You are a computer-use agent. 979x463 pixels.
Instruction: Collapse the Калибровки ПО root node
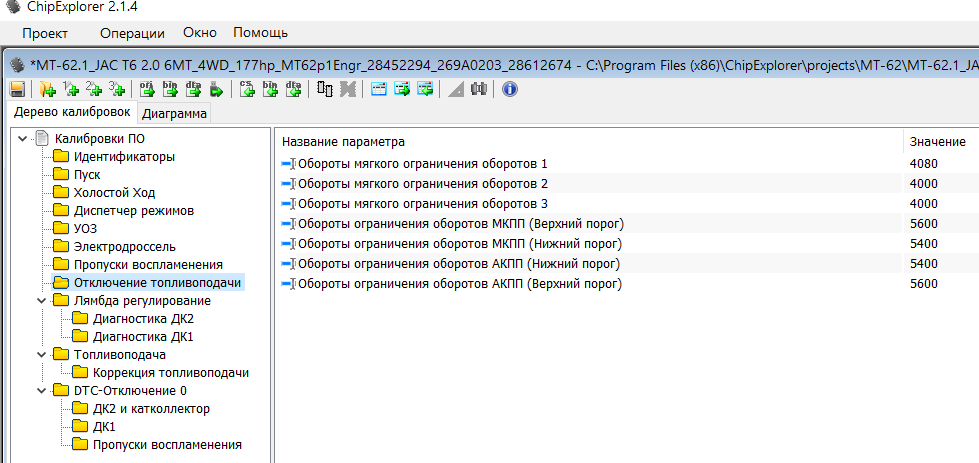coord(22,138)
